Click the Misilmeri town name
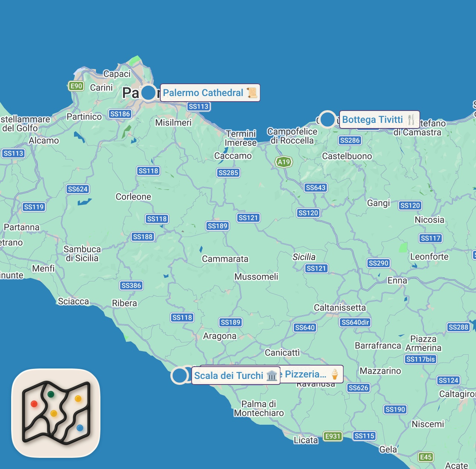 [x=173, y=122]
